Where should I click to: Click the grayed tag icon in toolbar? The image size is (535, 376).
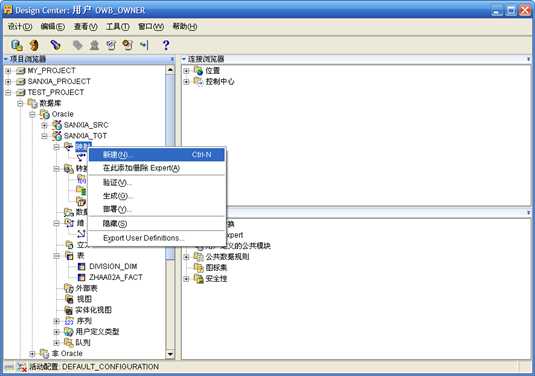tap(78, 45)
